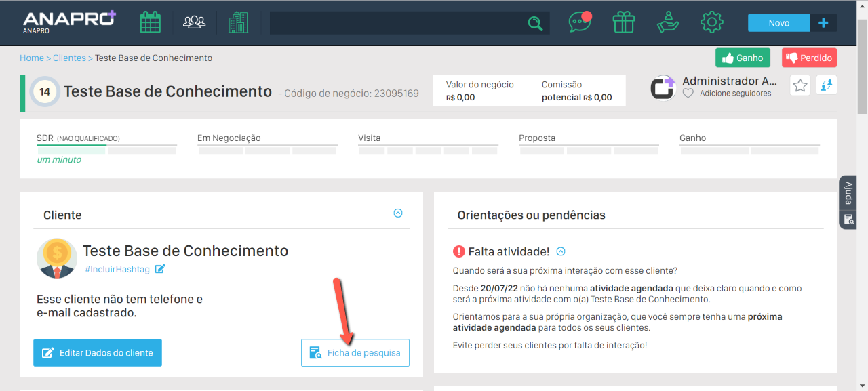Screen dimensions: 868x391
Task: Open the calendar icon in top bar
Action: [x=150, y=23]
